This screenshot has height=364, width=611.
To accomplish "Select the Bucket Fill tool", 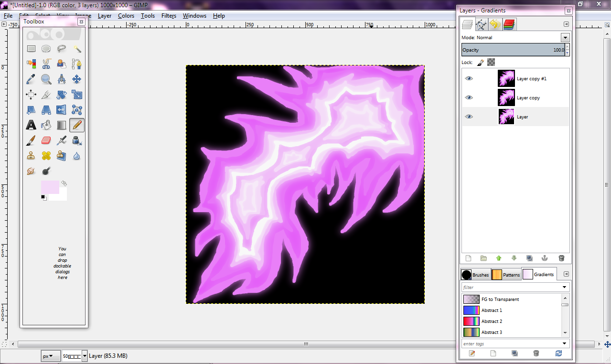I will [x=46, y=125].
